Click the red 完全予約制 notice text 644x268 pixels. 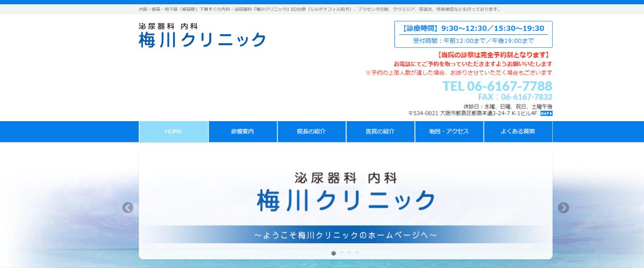pos(493,55)
